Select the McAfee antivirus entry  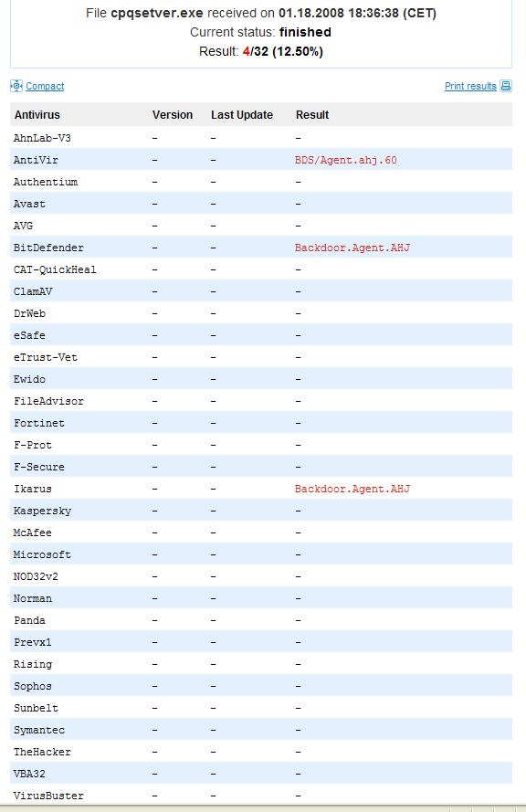pyautogui.click(x=33, y=533)
